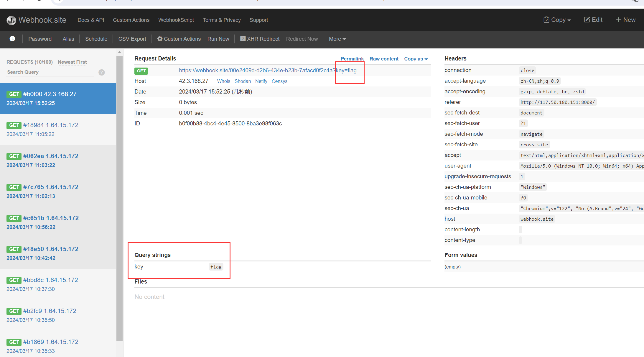This screenshot has width=644, height=357.
Task: Open Custom Actions gear settings
Action: pyautogui.click(x=179, y=39)
